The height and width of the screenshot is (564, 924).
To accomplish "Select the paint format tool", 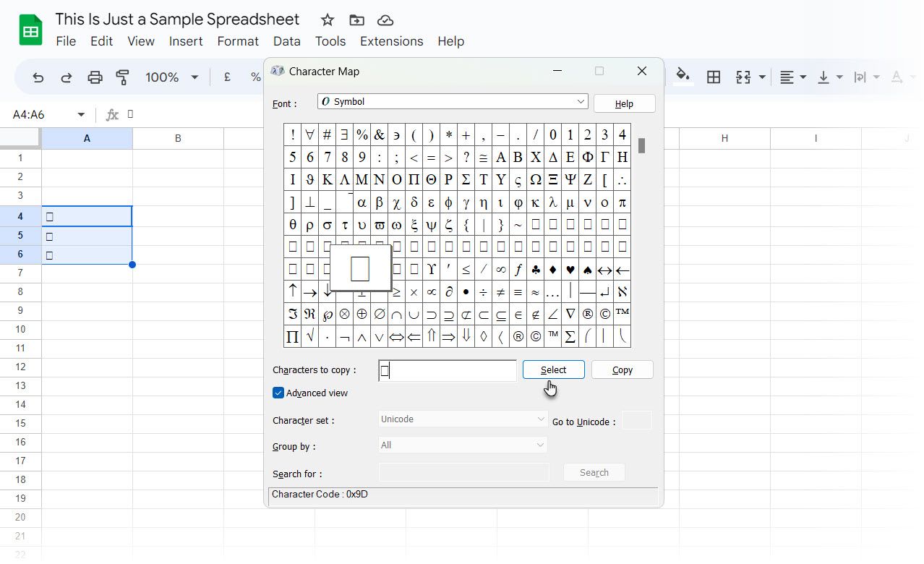I will (122, 76).
